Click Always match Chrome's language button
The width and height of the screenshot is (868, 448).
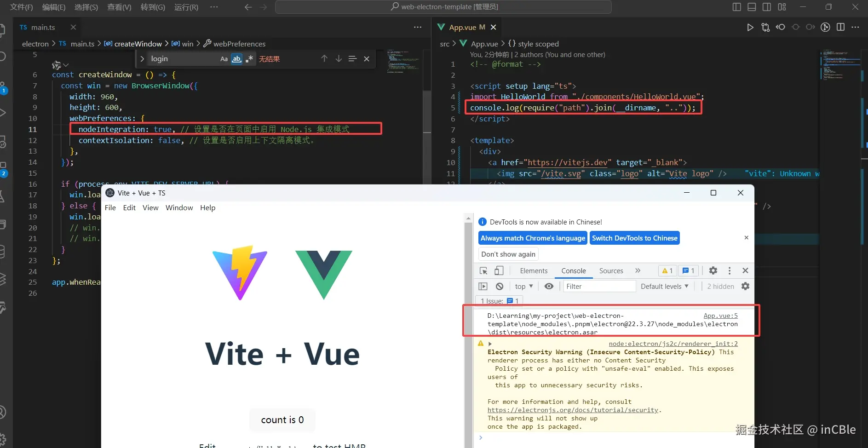click(x=533, y=238)
